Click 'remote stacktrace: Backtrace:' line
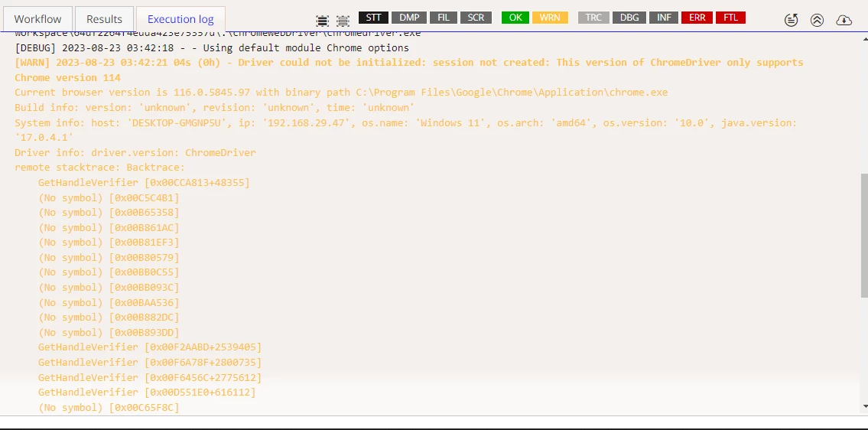The height and width of the screenshot is (430, 868). [x=100, y=168]
